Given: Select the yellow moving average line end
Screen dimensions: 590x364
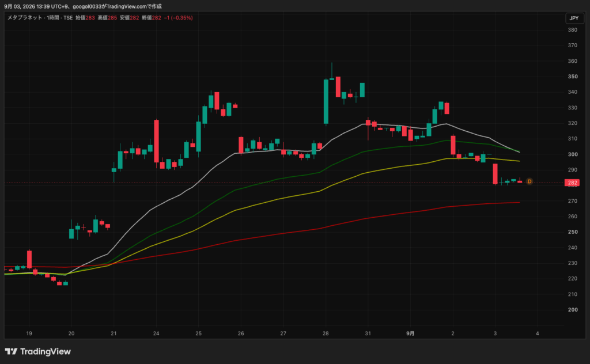Looking at the screenshot, I should 519,161.
